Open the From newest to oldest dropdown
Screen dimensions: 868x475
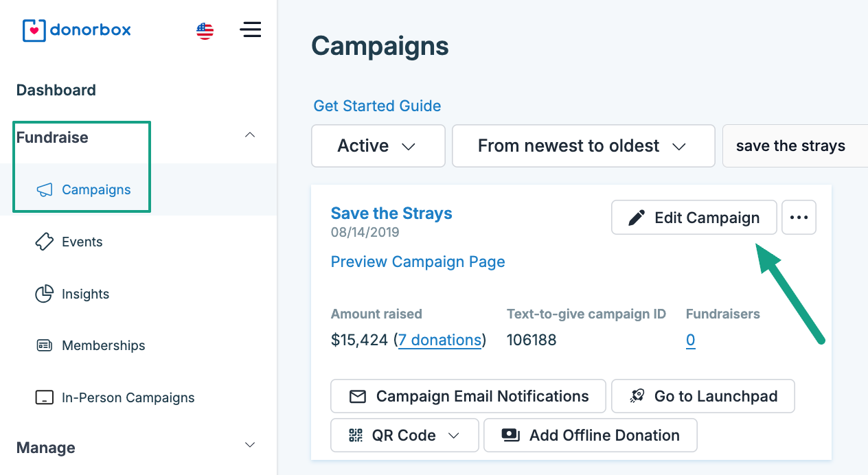(x=583, y=146)
